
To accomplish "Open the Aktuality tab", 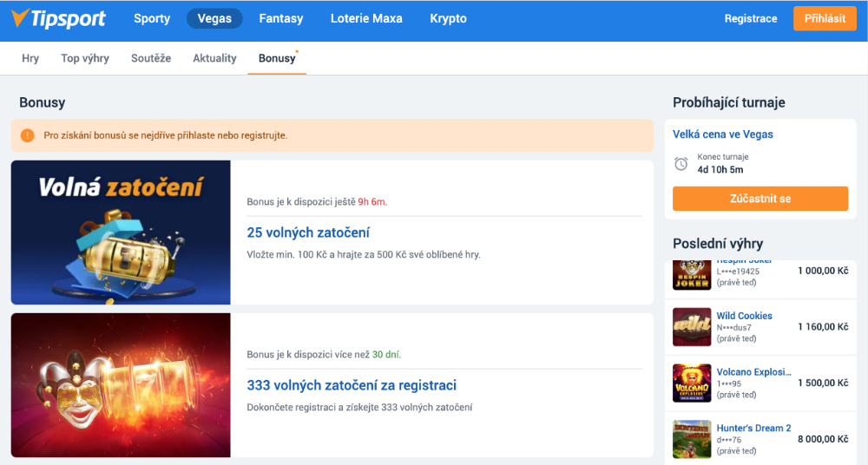I will (x=214, y=58).
